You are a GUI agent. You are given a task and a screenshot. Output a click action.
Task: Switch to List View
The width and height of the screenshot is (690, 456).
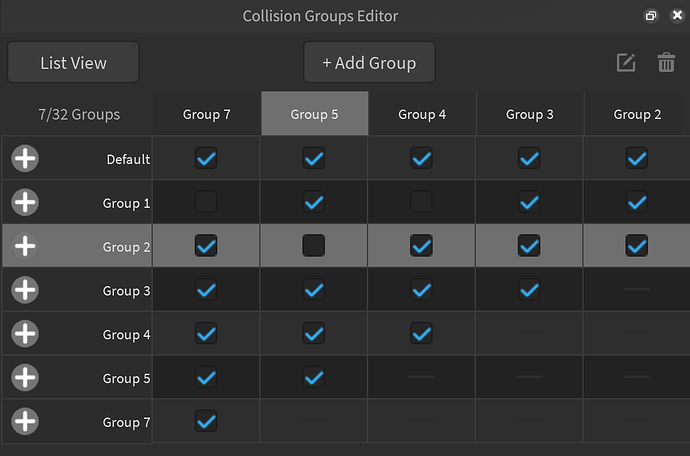pyautogui.click(x=73, y=63)
